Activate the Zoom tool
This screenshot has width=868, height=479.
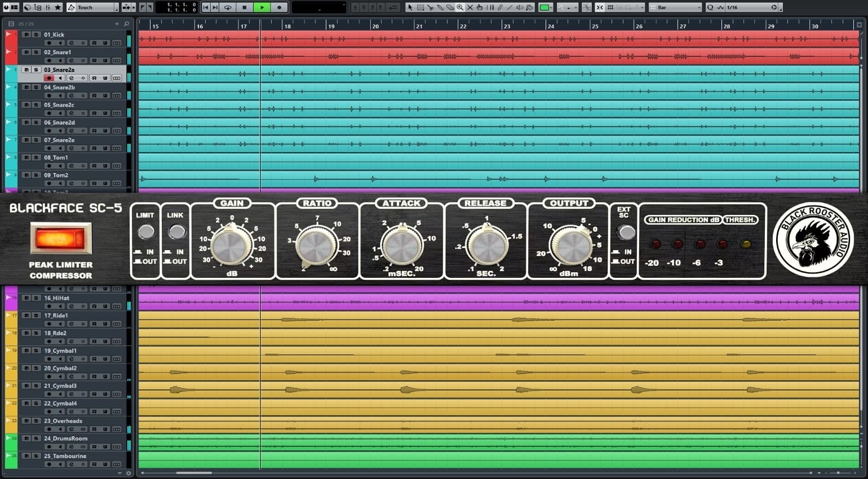coord(460,7)
